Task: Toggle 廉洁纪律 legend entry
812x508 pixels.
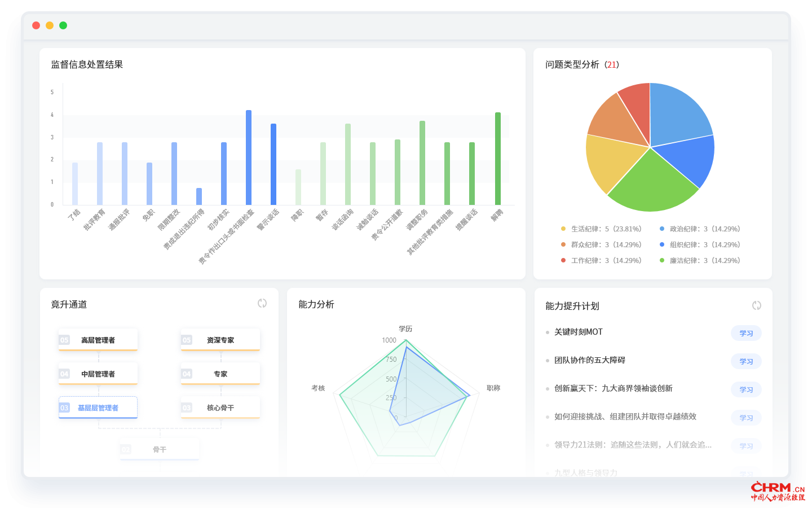Action: [700, 261]
